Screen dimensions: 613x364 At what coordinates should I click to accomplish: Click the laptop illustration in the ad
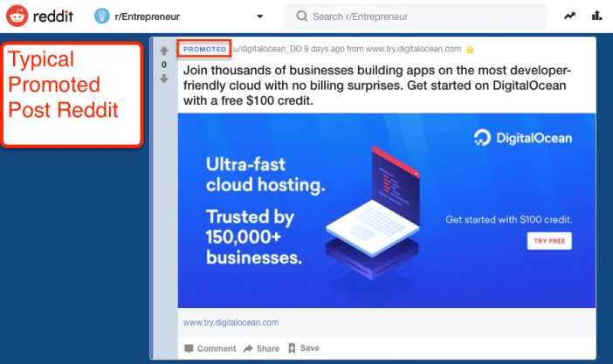coord(373,213)
